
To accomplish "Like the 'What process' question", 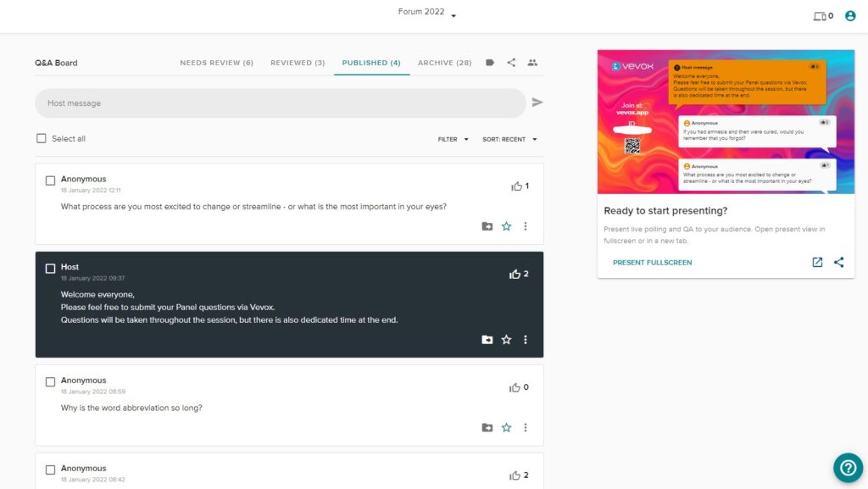I will coord(516,186).
